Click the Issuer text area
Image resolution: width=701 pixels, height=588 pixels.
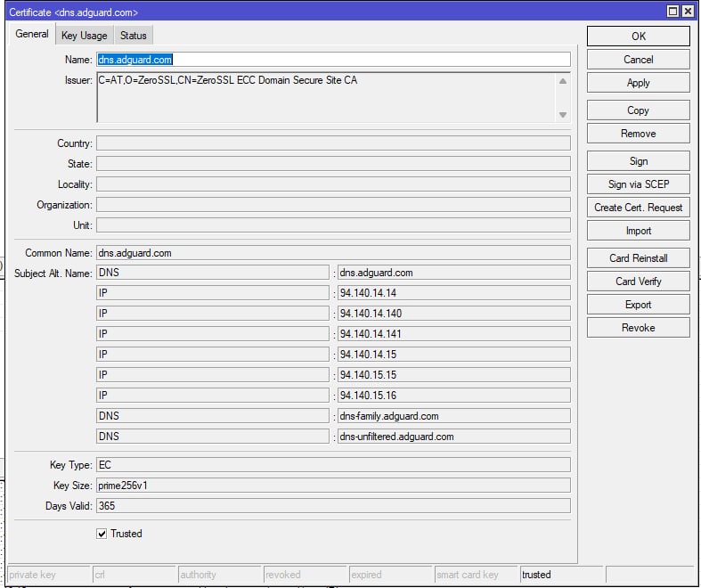coord(333,97)
